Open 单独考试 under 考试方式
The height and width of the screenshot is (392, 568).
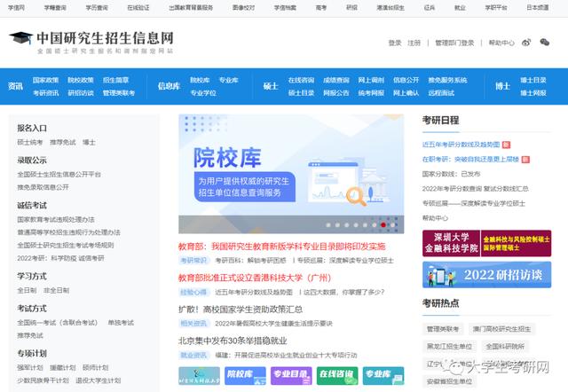click(x=121, y=323)
